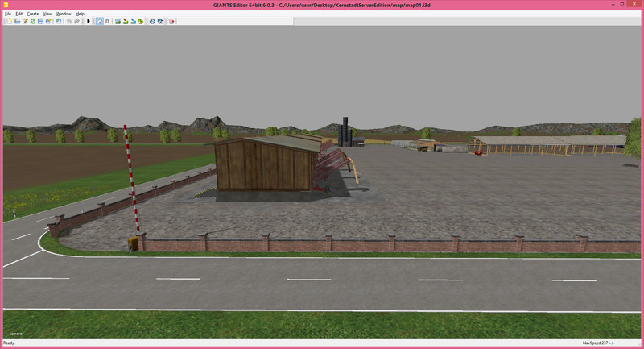Expand the Create menu
This screenshot has height=349, width=644.
pos(33,14)
